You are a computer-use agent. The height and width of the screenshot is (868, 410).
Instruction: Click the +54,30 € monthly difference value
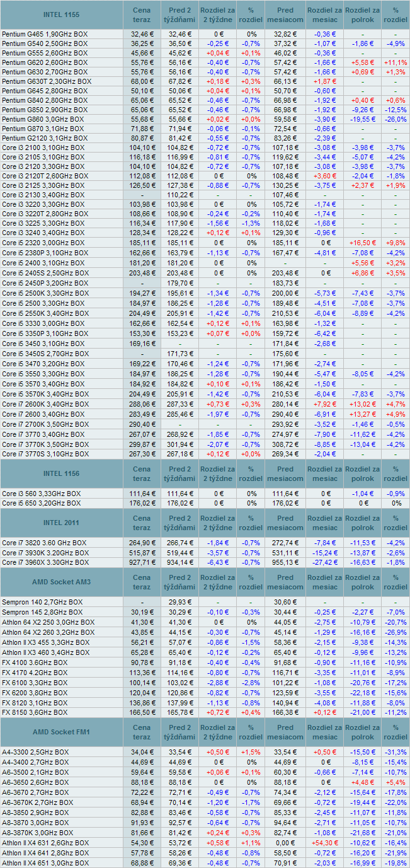325,843
